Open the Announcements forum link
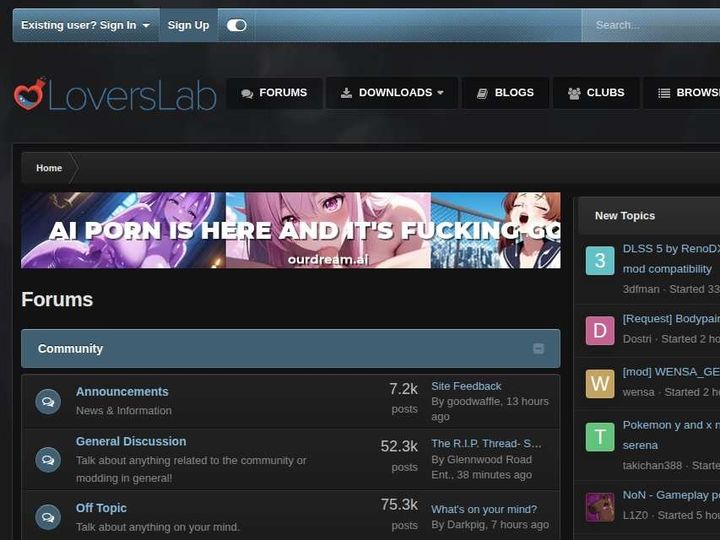720x540 pixels. (122, 392)
